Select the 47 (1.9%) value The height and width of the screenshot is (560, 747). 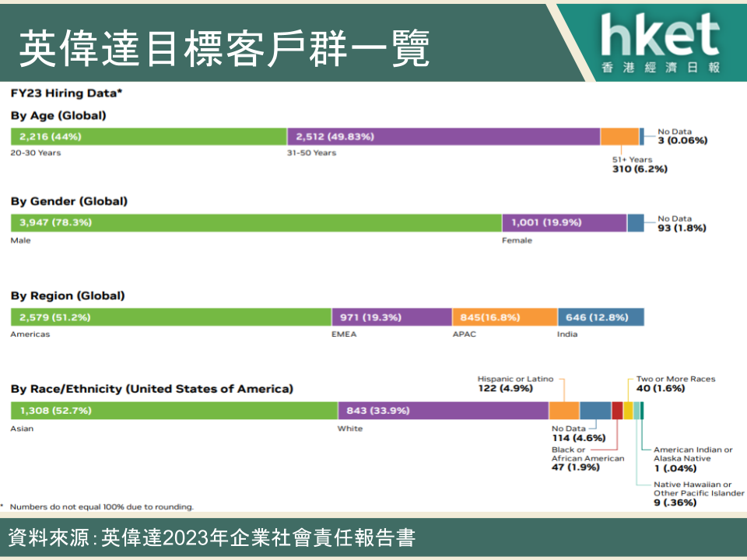click(x=576, y=467)
